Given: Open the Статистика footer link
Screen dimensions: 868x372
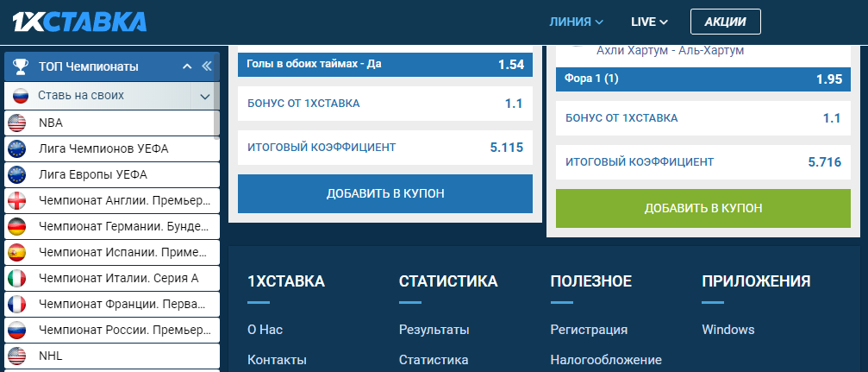Looking at the screenshot, I should click(x=434, y=360).
